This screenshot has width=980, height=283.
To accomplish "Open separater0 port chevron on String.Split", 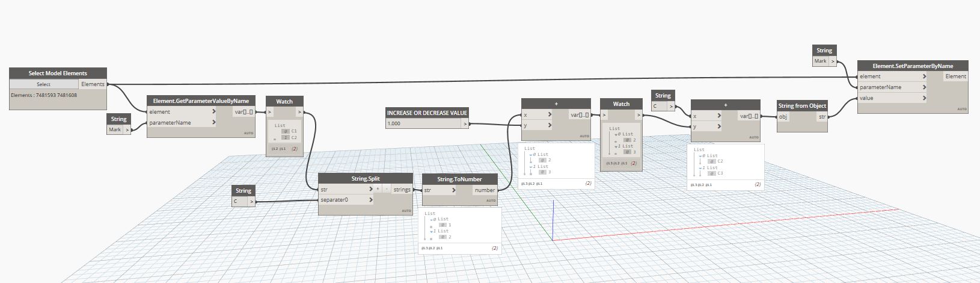I will point(370,199).
